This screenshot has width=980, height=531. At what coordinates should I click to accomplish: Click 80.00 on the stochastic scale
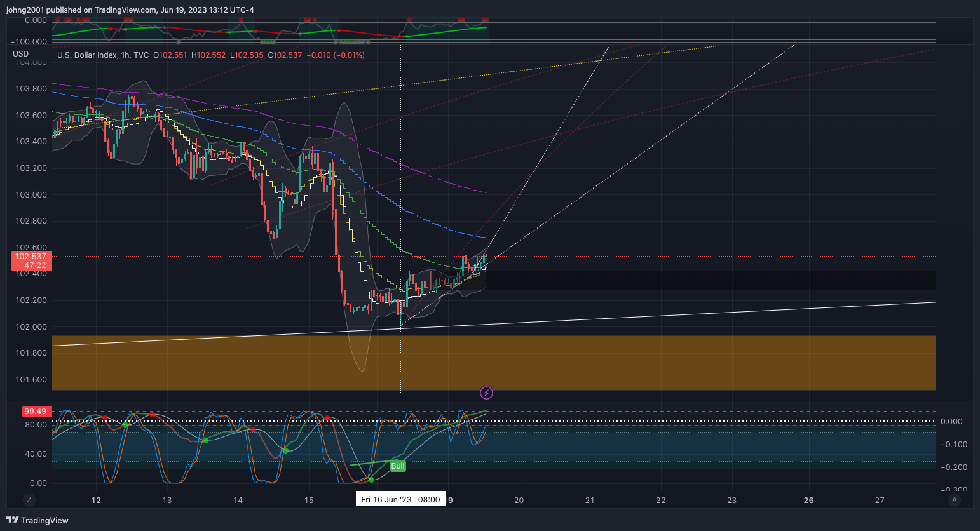point(36,425)
